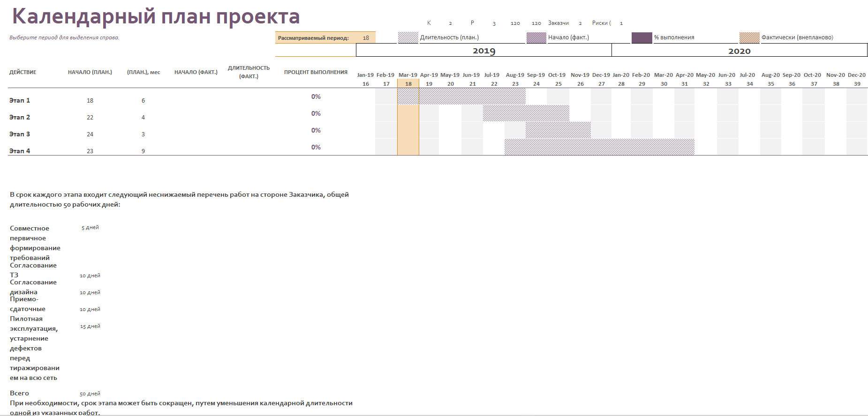Select the Рассматриваемый период value cell
The image size is (868, 416).
366,38
